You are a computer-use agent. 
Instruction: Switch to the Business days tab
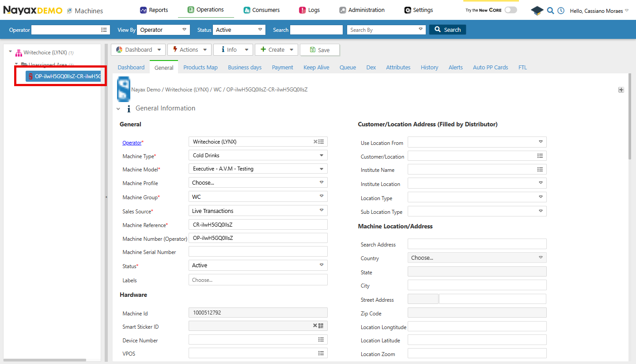(245, 67)
